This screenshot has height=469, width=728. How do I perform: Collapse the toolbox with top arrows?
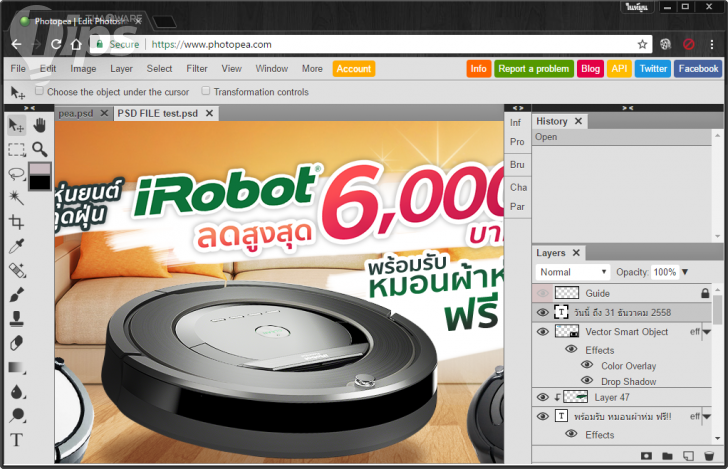coord(29,108)
